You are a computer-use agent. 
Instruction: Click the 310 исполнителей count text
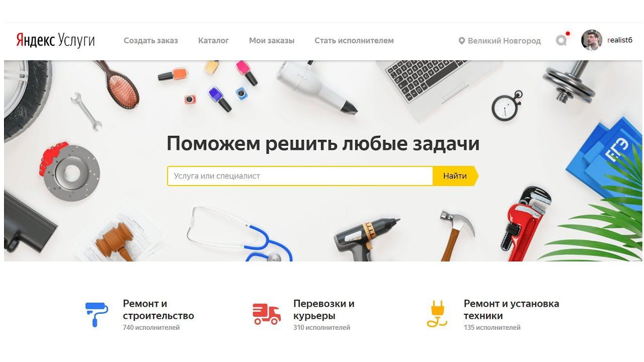321,328
